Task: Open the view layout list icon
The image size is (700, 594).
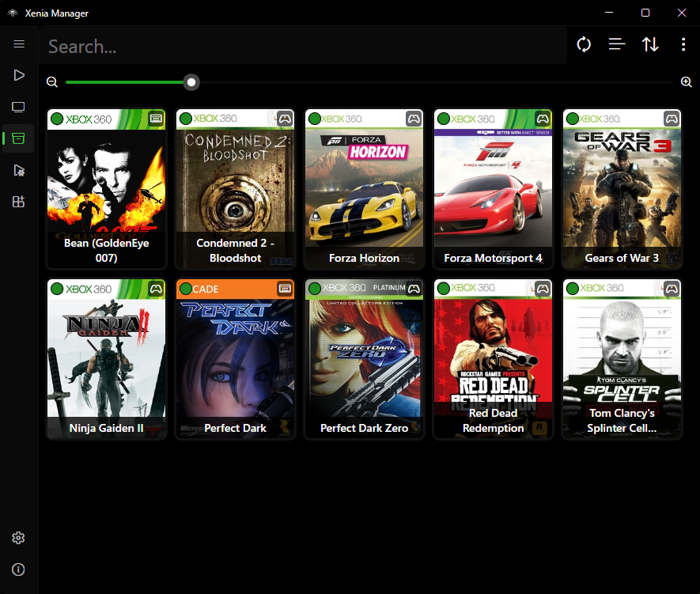Action: click(617, 44)
